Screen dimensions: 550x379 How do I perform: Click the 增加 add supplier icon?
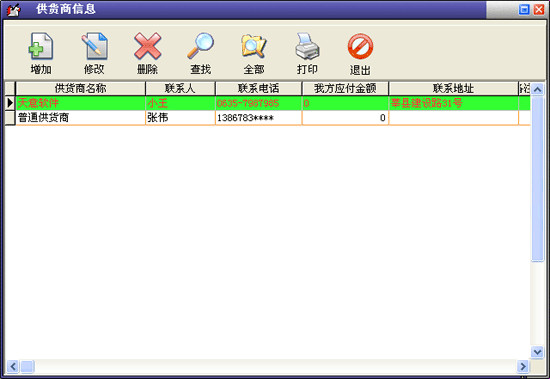tap(41, 53)
